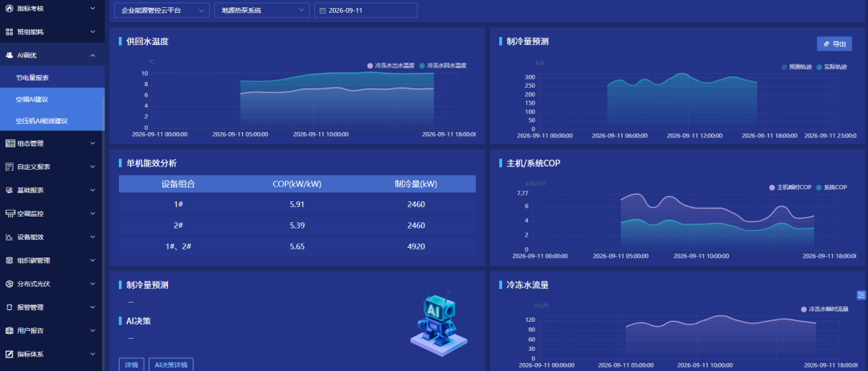
Task: Click the 设备组合 column header
Action: [x=178, y=184]
